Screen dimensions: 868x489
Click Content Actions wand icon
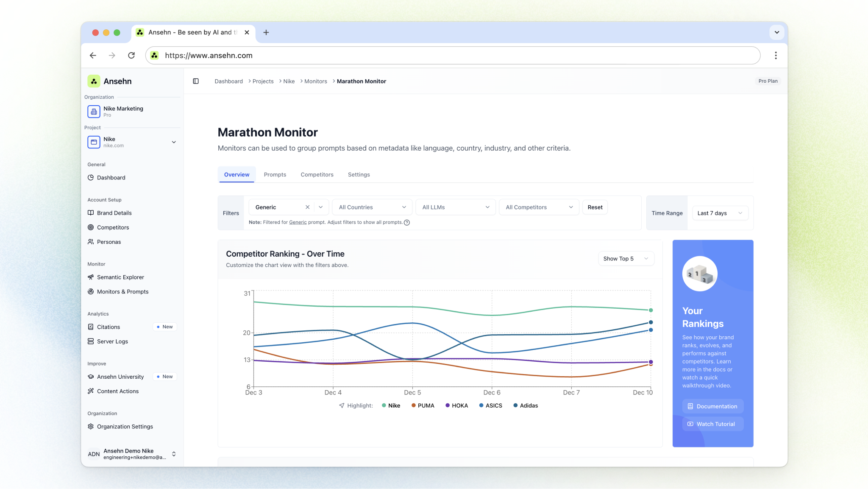[x=91, y=391]
